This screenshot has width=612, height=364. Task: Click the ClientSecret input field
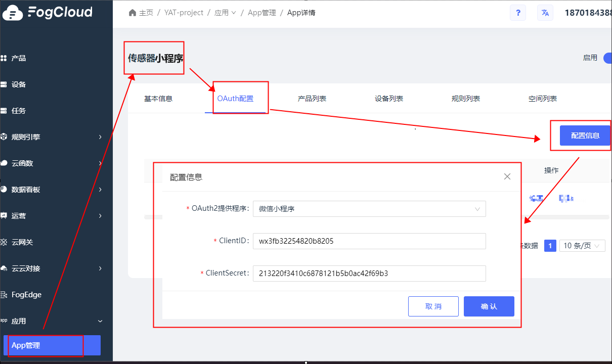[x=369, y=274]
